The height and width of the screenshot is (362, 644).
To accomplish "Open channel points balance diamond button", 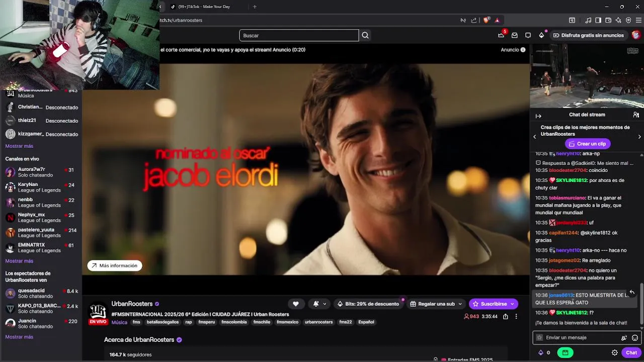I will click(x=544, y=352).
